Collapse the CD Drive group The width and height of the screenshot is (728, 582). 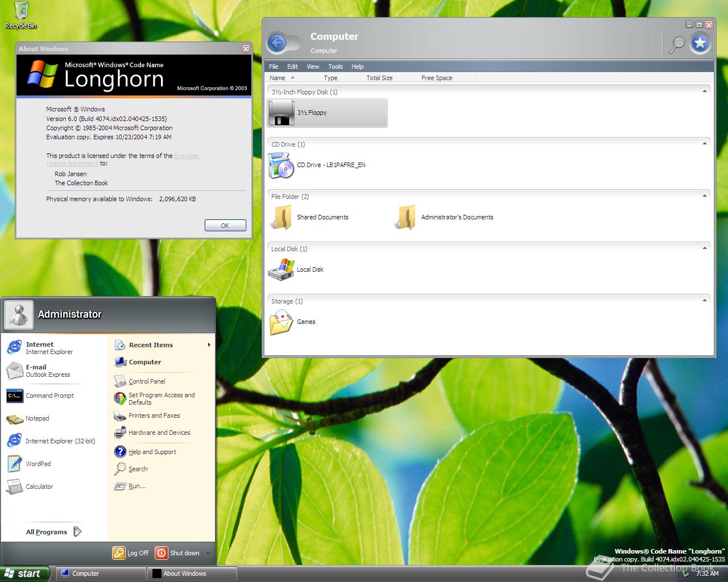[705, 144]
